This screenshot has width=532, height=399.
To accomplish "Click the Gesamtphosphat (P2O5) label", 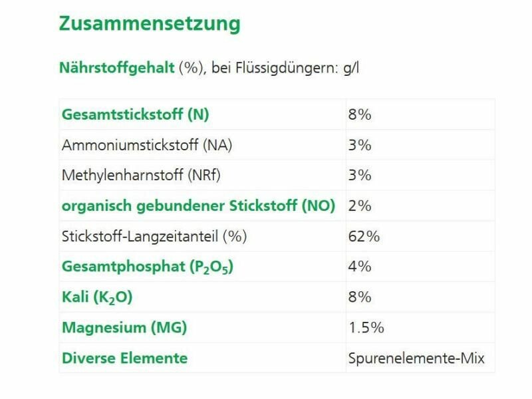I will [x=148, y=267].
